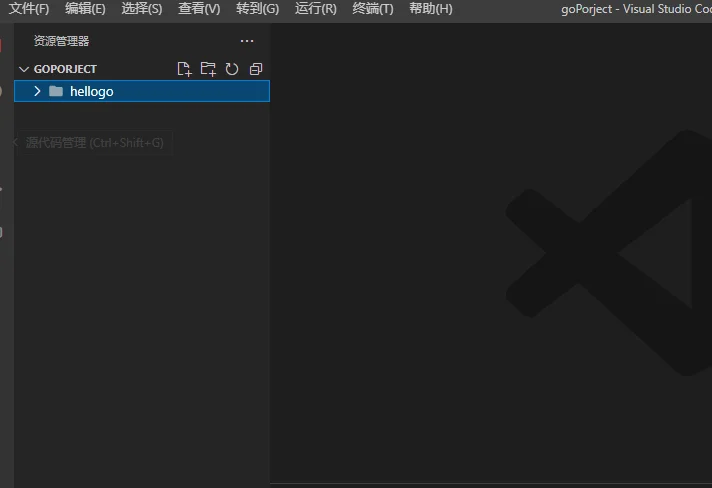
Task: Open the 转到(G) menu
Action: tap(257, 9)
